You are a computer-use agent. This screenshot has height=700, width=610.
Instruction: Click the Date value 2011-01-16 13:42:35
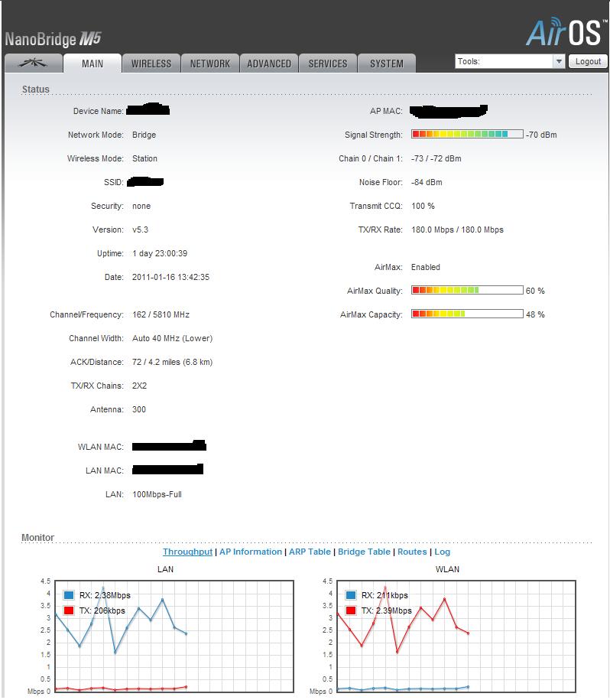pos(170,277)
